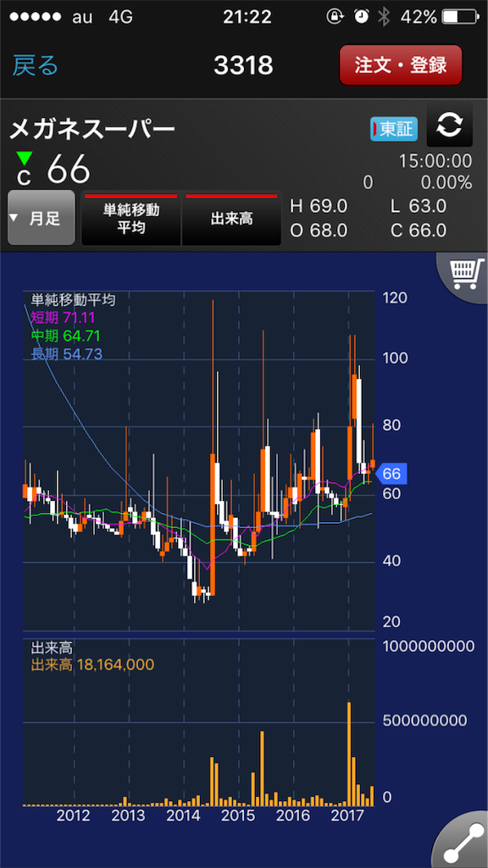The width and height of the screenshot is (488, 868).
Task: Tap the 2016 label on time axis
Action: pyautogui.click(x=292, y=816)
